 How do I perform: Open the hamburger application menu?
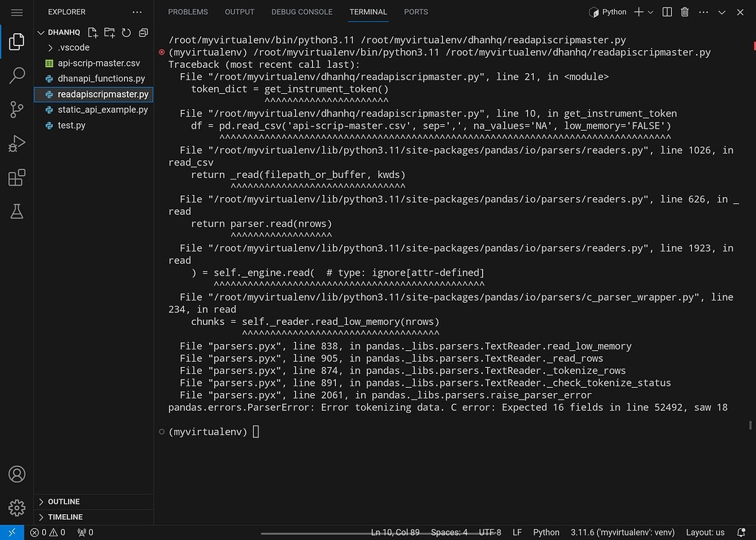(x=16, y=12)
